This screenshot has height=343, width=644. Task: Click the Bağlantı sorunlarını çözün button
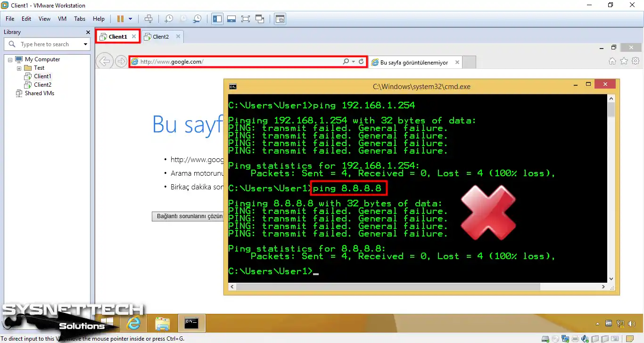pos(187,216)
